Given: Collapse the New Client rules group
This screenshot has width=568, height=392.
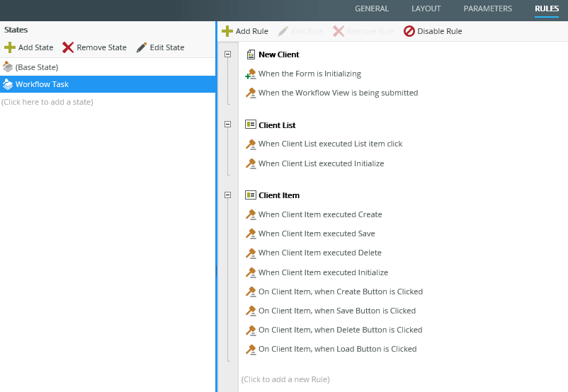Looking at the screenshot, I should 228,54.
